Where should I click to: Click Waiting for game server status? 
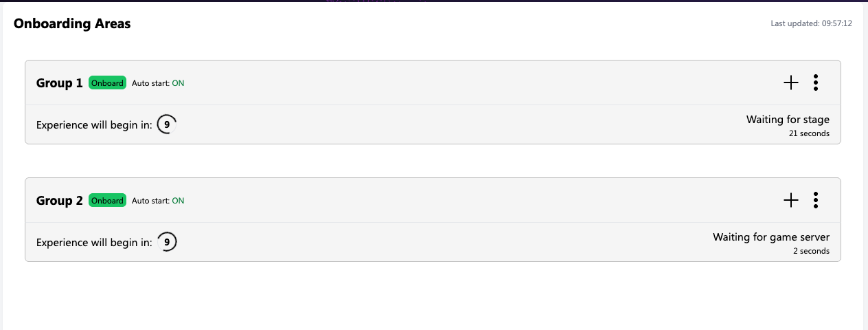[x=770, y=237]
